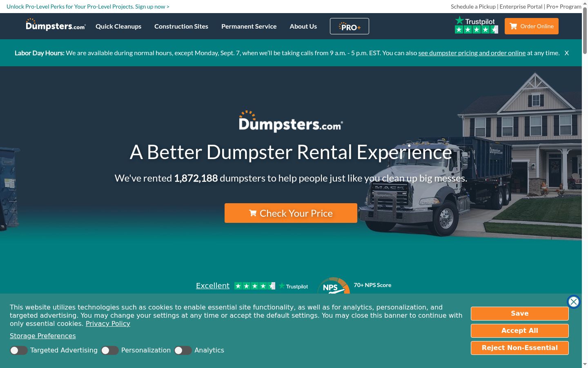Accept All cookies
The image size is (588, 368).
[x=520, y=331]
